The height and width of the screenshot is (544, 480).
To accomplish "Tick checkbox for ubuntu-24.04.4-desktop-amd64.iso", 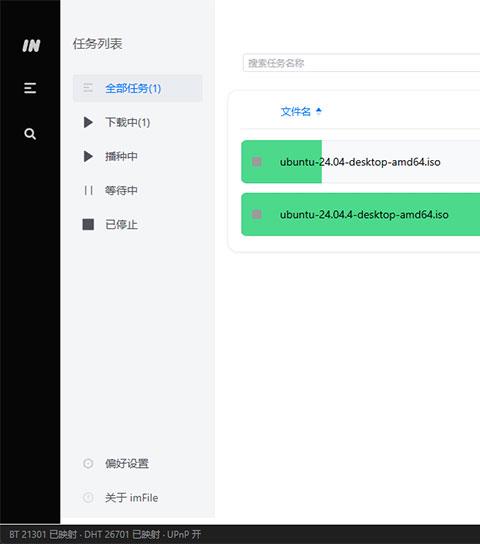I will [x=257, y=214].
